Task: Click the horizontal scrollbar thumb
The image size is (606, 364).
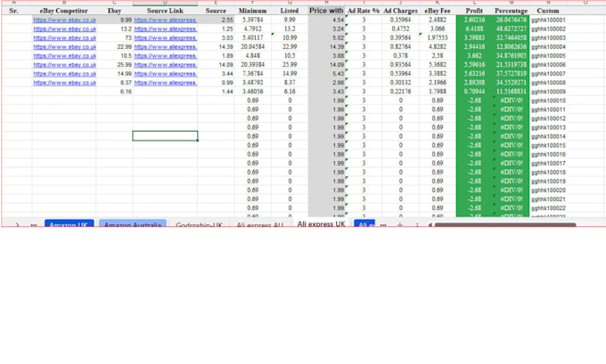Action: (x=505, y=224)
